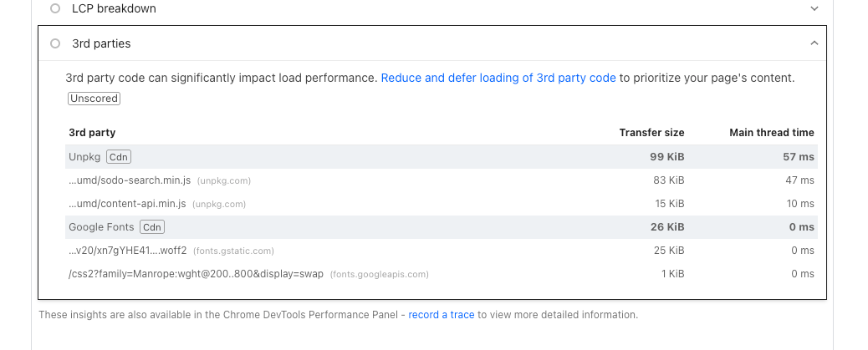
Task: Collapse the 3rd parties section chevron
Action: [814, 43]
